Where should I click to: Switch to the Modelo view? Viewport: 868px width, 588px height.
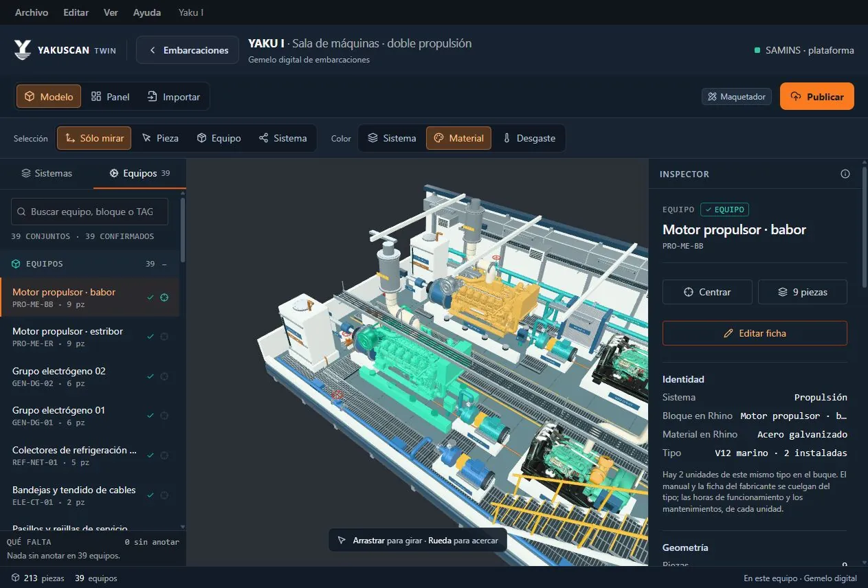tap(49, 97)
